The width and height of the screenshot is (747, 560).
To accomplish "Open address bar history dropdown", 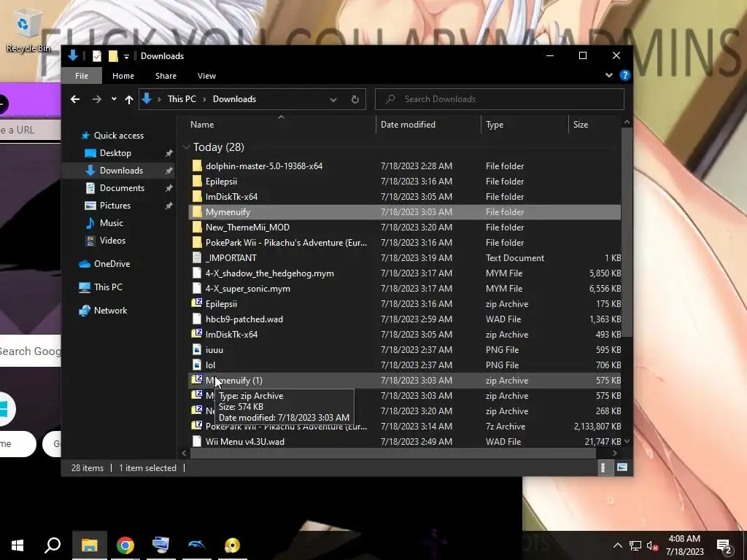I will click(x=333, y=99).
